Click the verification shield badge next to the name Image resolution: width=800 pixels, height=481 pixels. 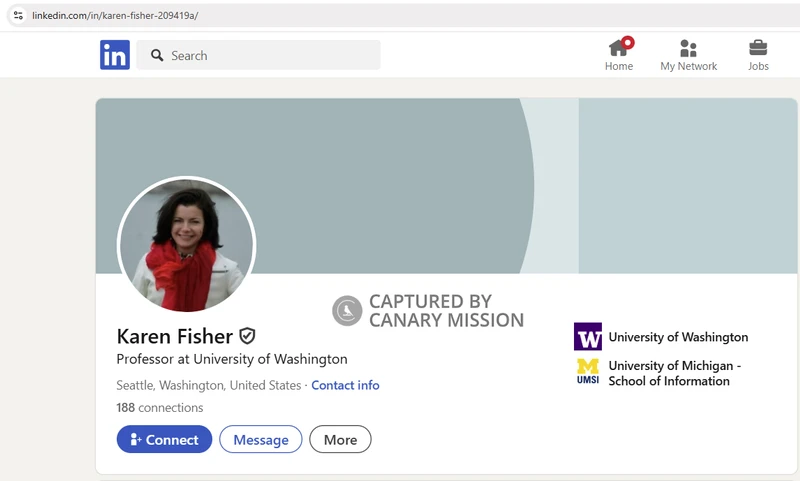pyautogui.click(x=247, y=336)
